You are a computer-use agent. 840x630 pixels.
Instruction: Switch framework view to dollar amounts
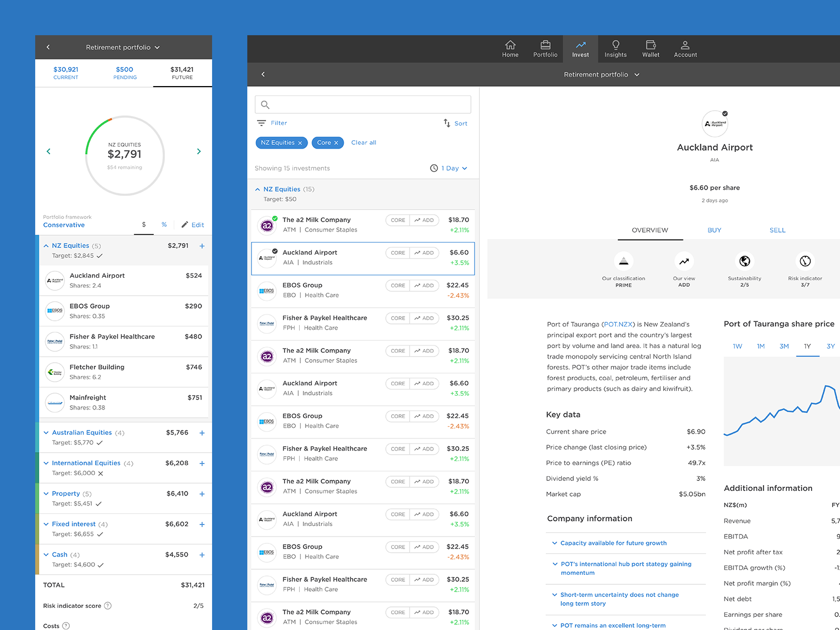[144, 225]
